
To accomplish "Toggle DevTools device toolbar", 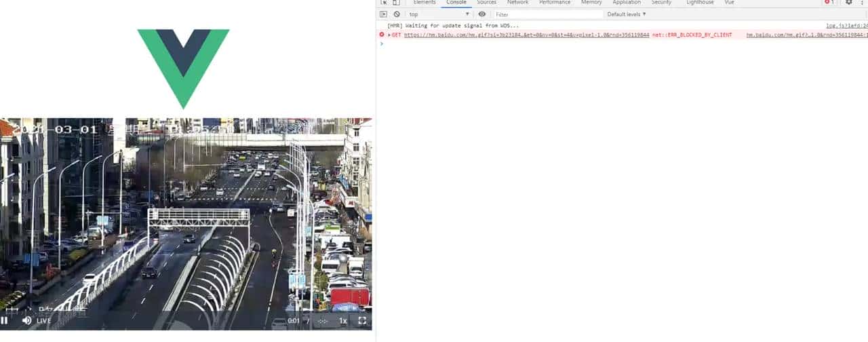I will [396, 3].
